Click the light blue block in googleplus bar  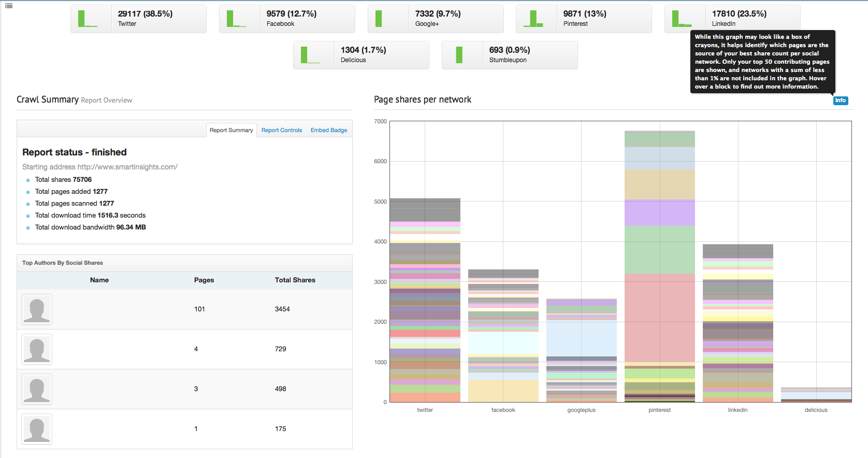pos(582,339)
